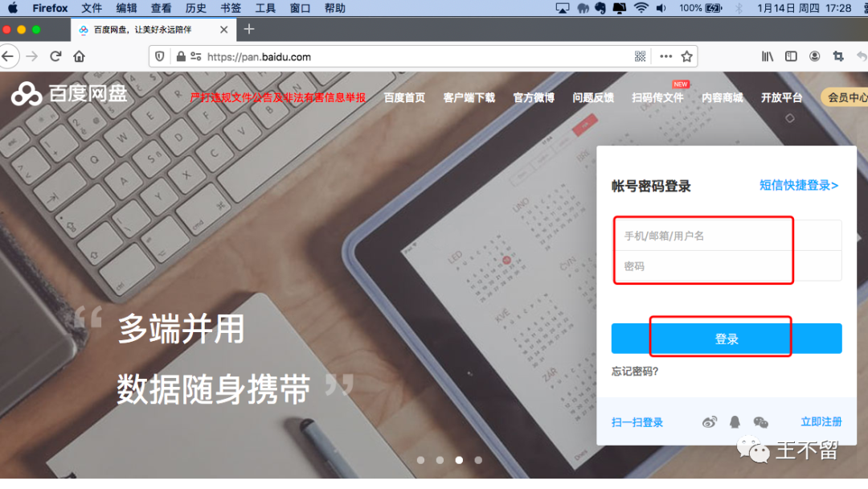
Task: Open Firefox library icon
Action: (x=768, y=56)
